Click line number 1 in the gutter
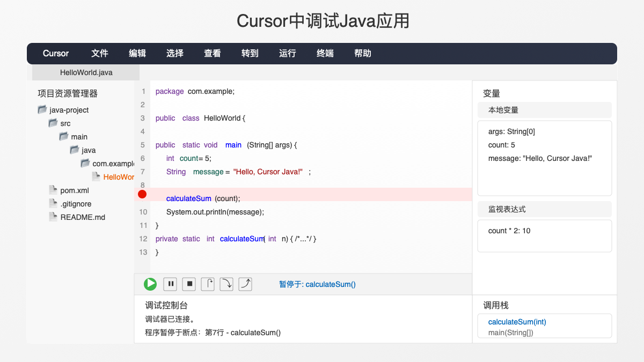 click(x=143, y=91)
